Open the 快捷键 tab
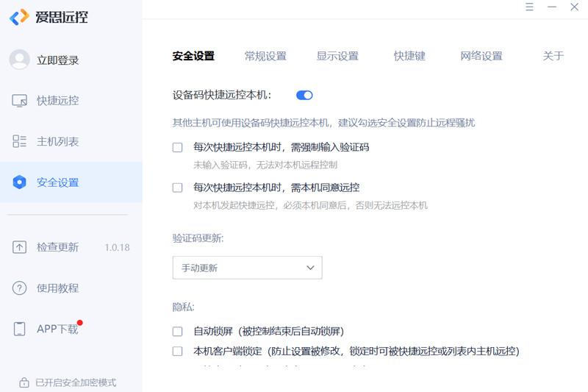 pyautogui.click(x=409, y=56)
